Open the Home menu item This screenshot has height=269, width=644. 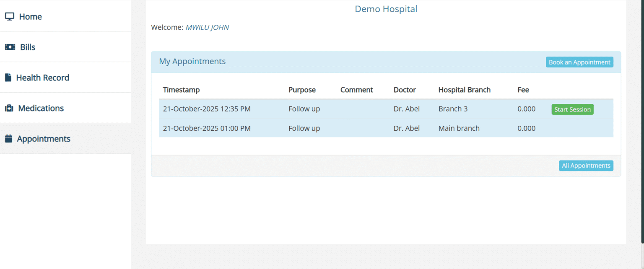[x=30, y=17]
